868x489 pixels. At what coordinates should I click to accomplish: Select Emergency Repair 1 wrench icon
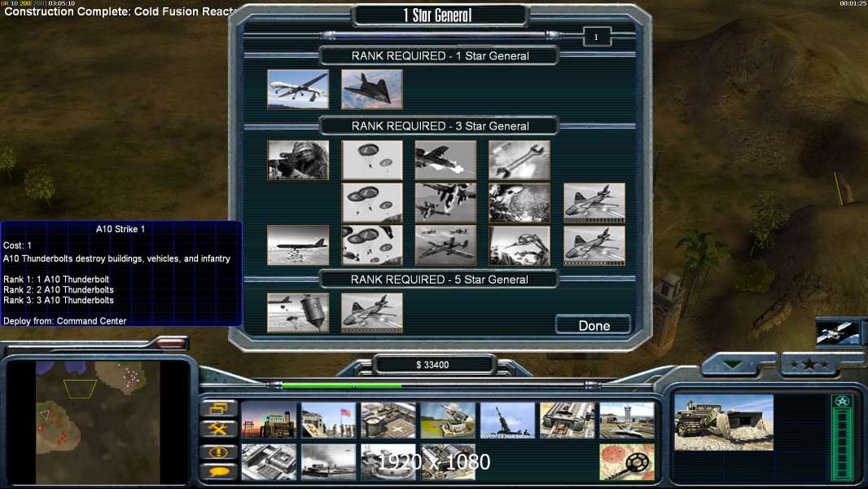[x=519, y=160]
